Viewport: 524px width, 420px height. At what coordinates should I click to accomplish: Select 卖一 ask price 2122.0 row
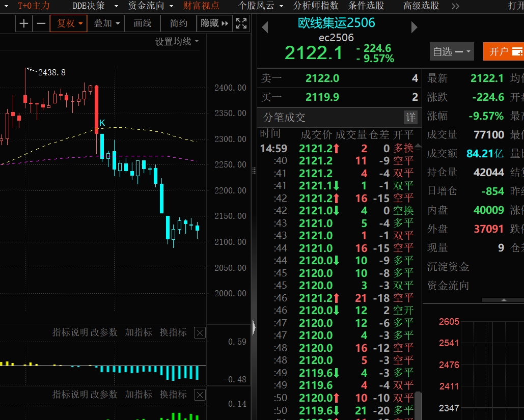[x=339, y=78]
